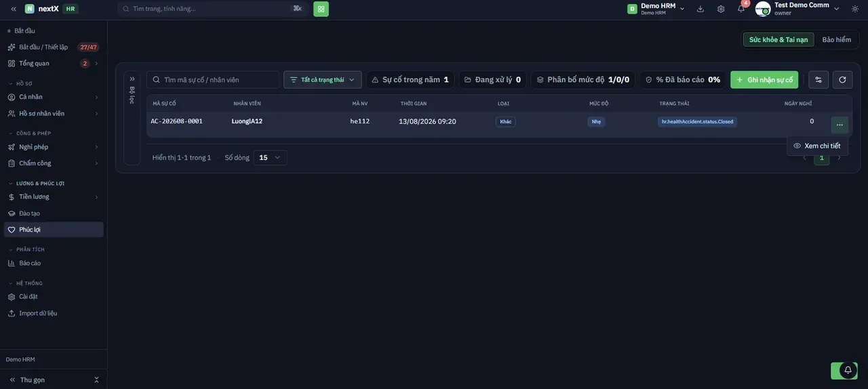Click % Đã báo cáo stat card
Screen dimensions: 868x389
tap(683, 80)
